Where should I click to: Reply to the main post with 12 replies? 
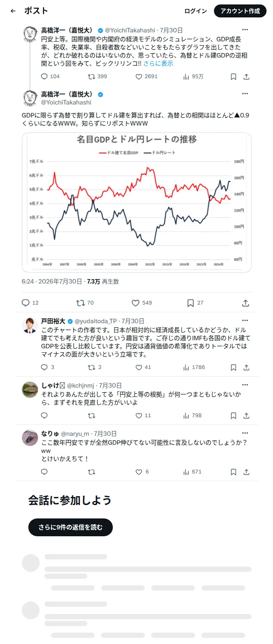[x=30, y=303]
